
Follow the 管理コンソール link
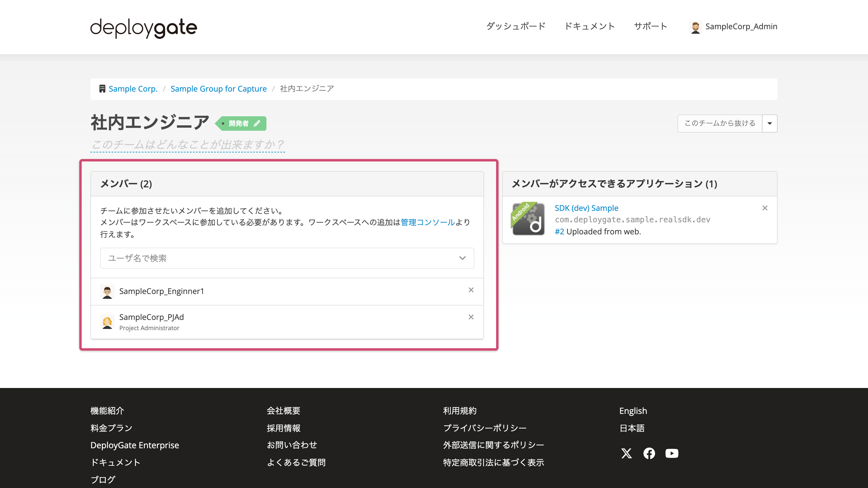point(428,222)
